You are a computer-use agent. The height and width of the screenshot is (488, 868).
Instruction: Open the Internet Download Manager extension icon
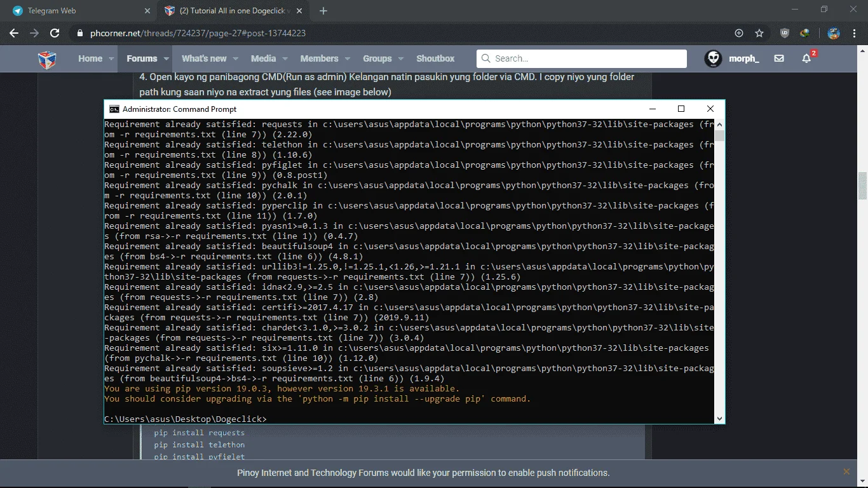pyautogui.click(x=804, y=33)
